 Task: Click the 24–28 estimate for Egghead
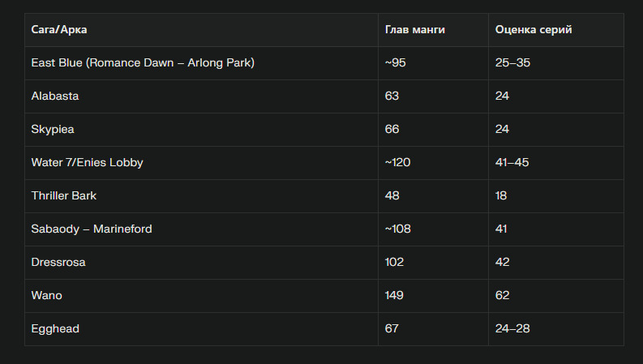click(x=512, y=329)
